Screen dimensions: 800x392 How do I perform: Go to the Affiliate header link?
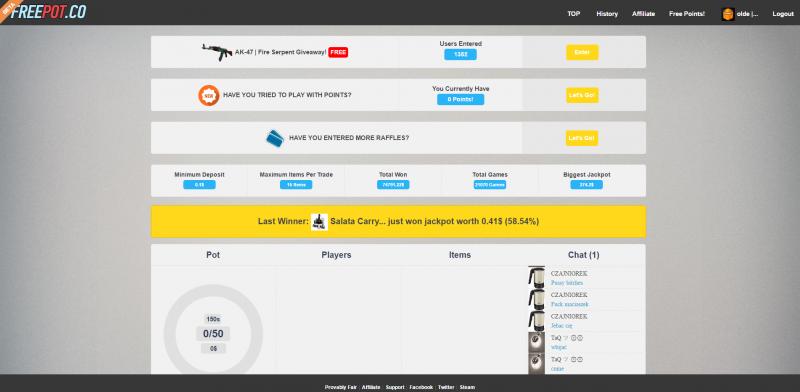[x=643, y=14]
